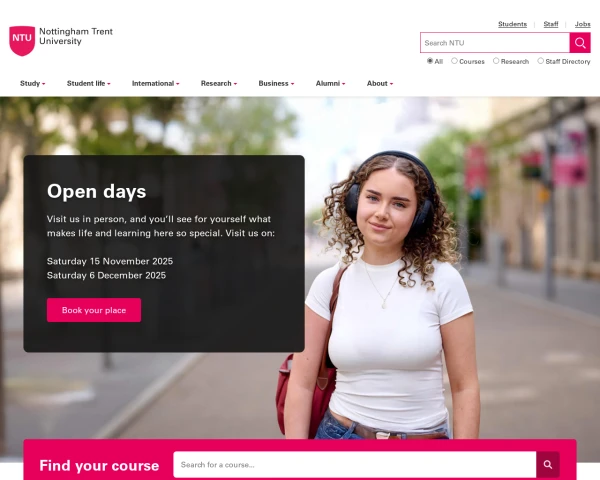Focus the Search for a course field
This screenshot has height=480, width=600.
pyautogui.click(x=355, y=464)
